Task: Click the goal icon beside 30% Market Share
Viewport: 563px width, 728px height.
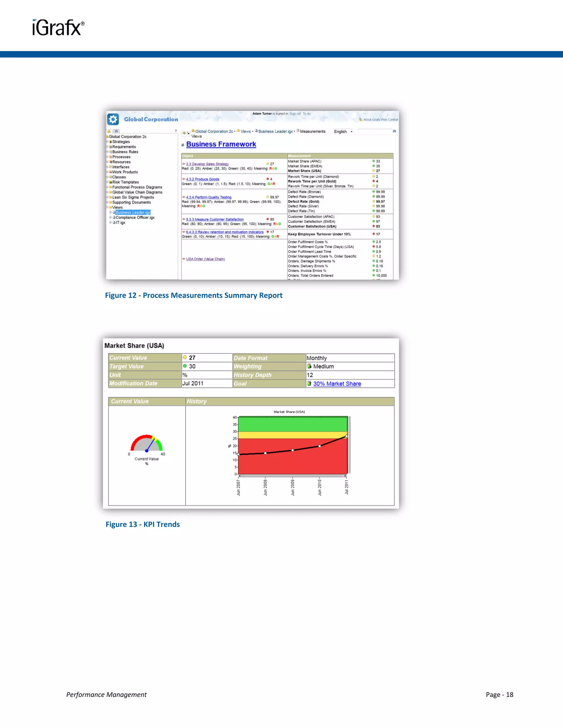Action: [x=309, y=383]
